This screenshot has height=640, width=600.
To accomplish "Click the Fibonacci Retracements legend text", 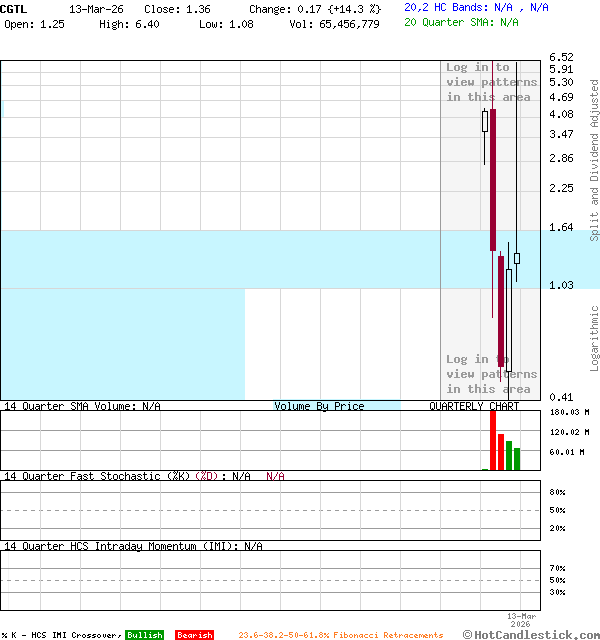I will 340,635.
